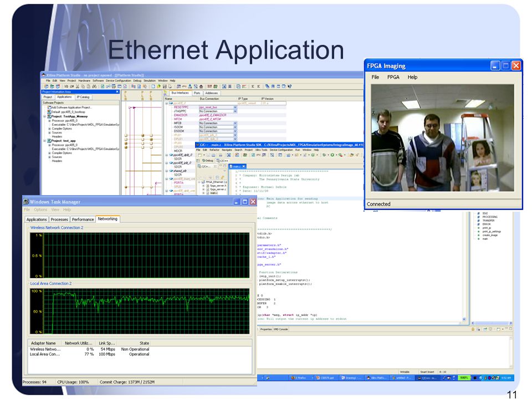Viewport: 532px width, 399px height.
Task: Select main.c in SDK project tree
Action: 212,193
